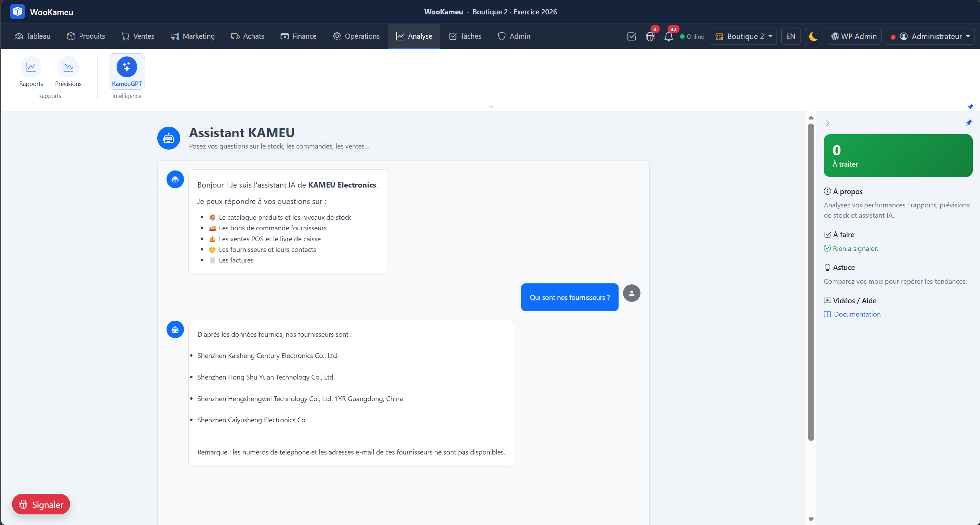
Task: Click "Shenzhen Hong Shu Yuan Technology Co., Ltd."
Action: (266, 377)
